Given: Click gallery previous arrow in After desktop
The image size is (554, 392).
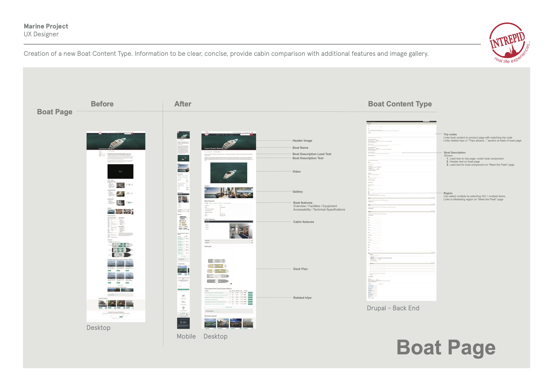Looking at the screenshot, I should (x=206, y=190).
